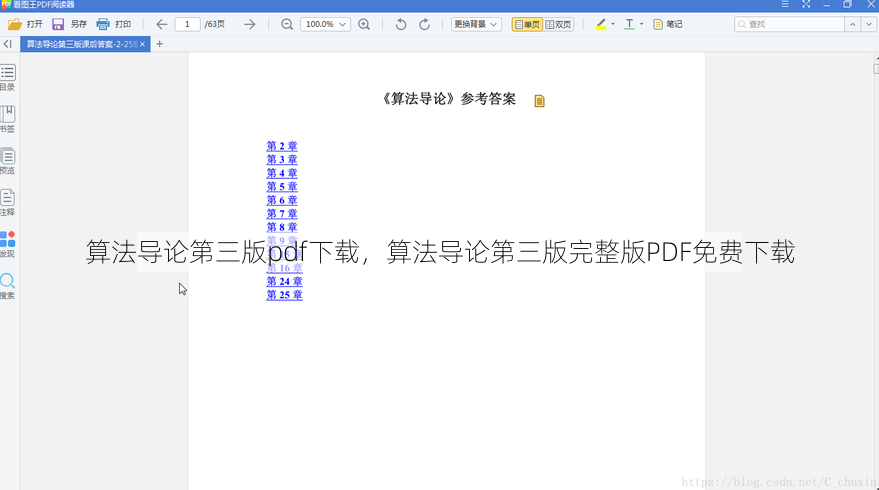This screenshot has width=879, height=490.
Task: Click the page number input field
Action: (x=187, y=24)
